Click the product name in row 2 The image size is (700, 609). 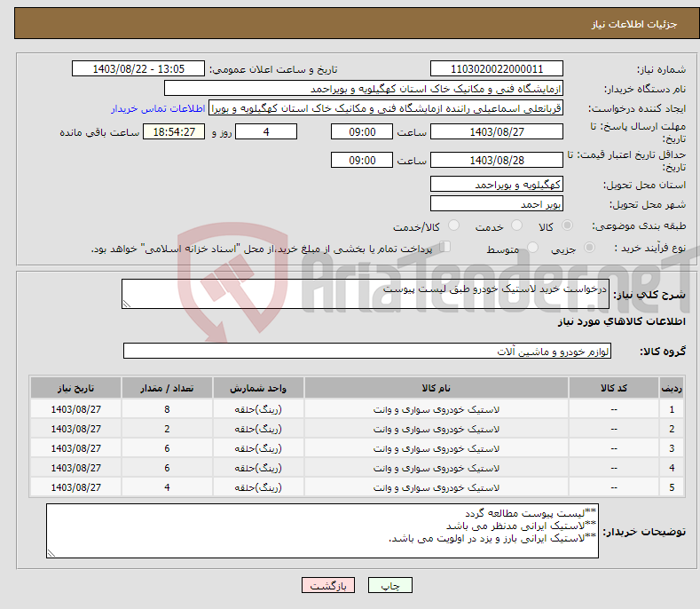click(x=437, y=429)
